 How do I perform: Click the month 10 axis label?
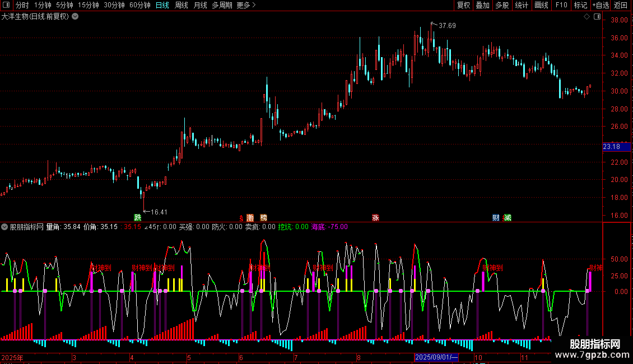478,357
